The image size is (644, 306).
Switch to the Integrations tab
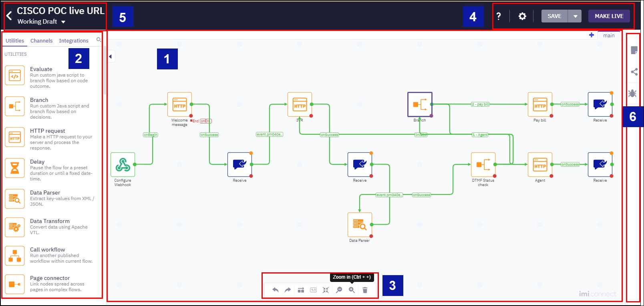(x=74, y=41)
